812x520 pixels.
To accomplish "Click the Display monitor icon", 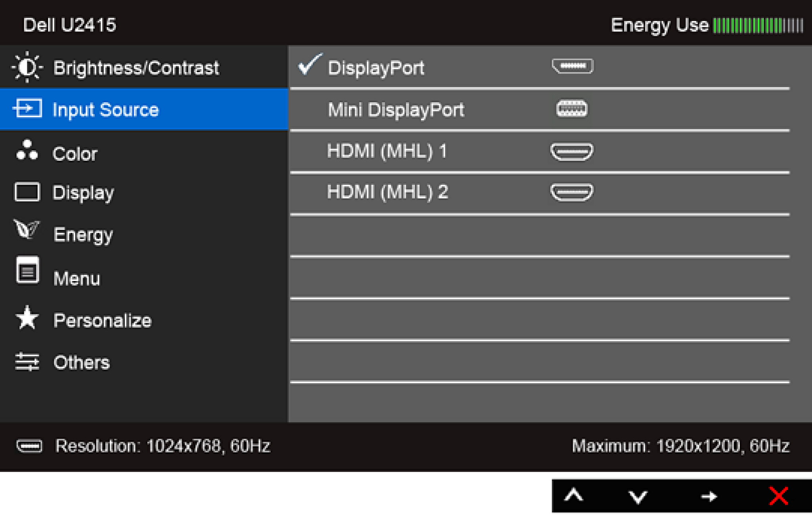I will coord(27,193).
